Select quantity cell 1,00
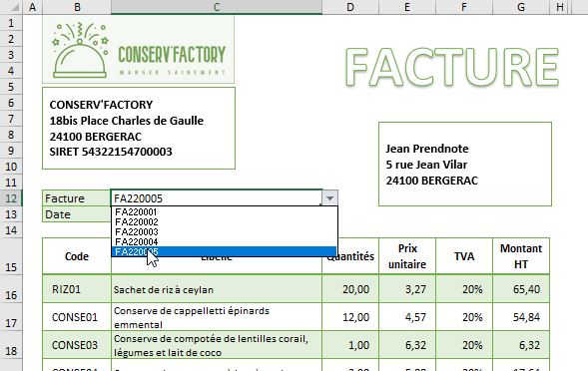 click(350, 345)
